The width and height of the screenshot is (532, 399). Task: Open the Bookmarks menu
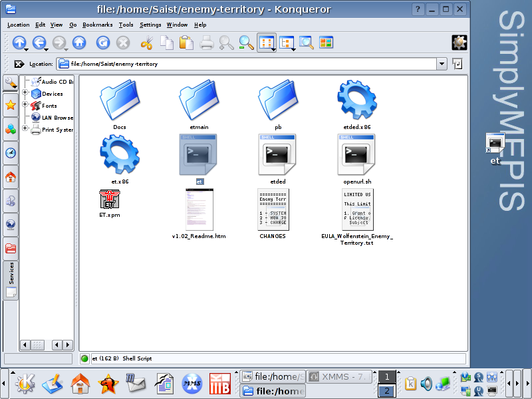(x=98, y=25)
